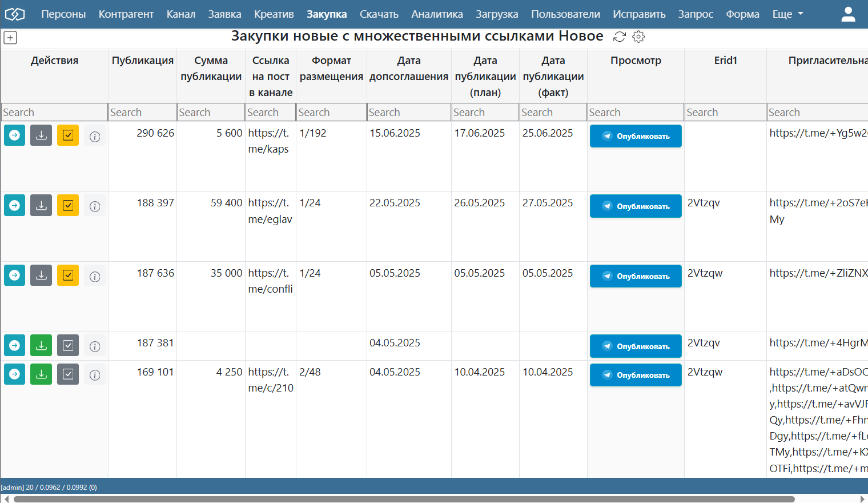
Task: Go to the Контрагент section
Action: [x=126, y=14]
